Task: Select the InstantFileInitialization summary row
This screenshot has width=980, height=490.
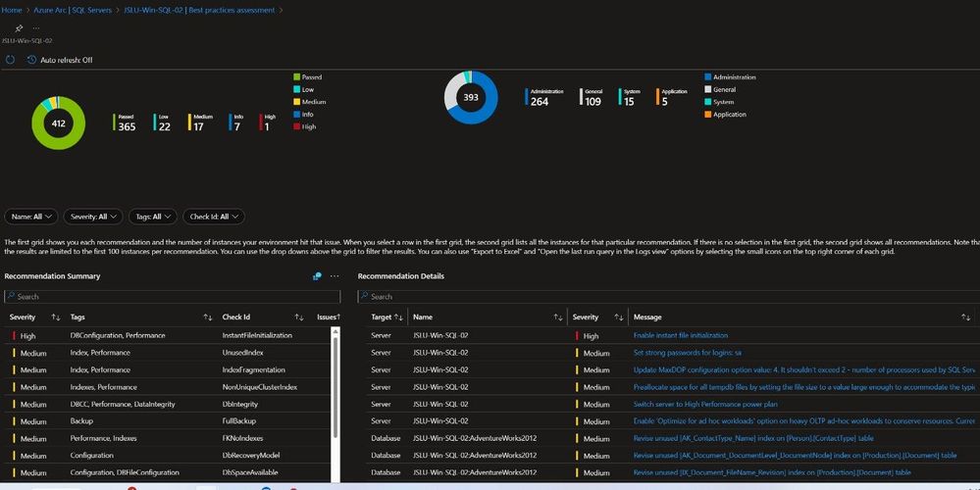Action: click(x=168, y=335)
